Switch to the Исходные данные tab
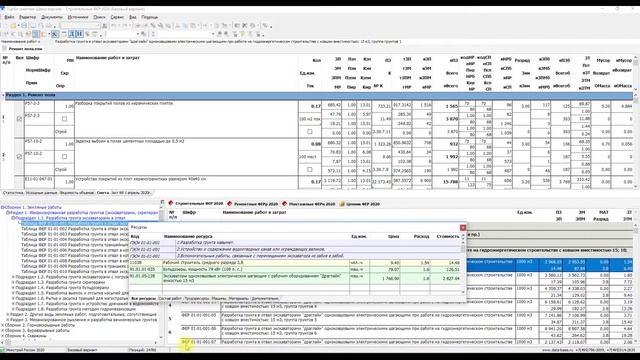This screenshot has height=360, width=640. point(42,193)
